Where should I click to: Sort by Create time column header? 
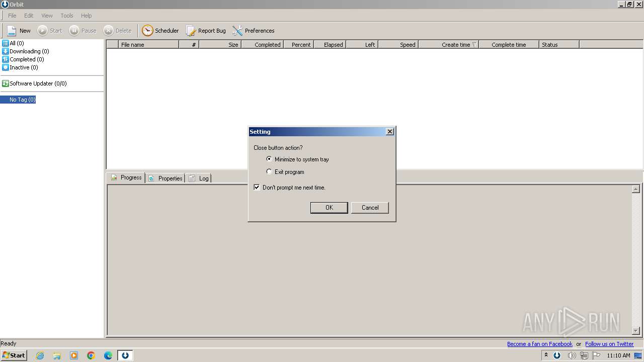(x=448, y=45)
